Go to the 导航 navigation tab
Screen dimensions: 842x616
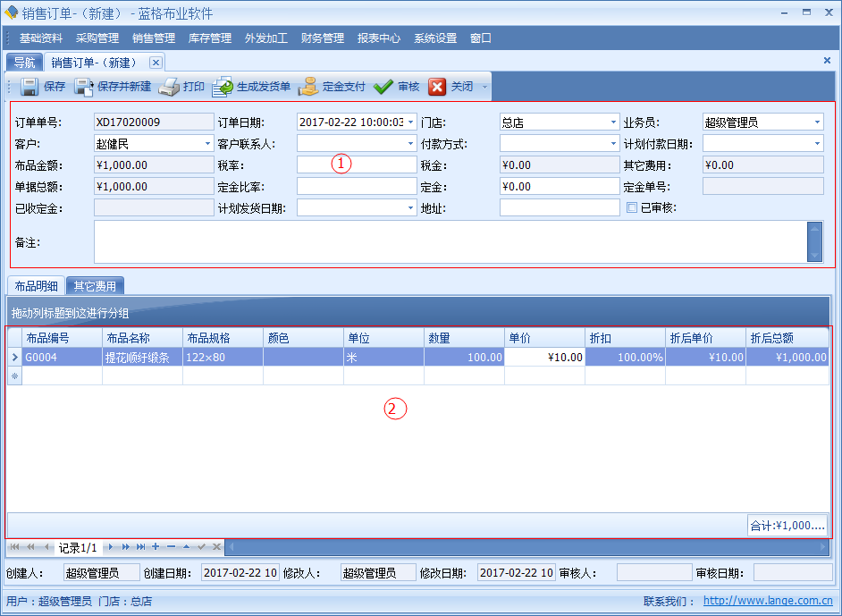(x=24, y=63)
